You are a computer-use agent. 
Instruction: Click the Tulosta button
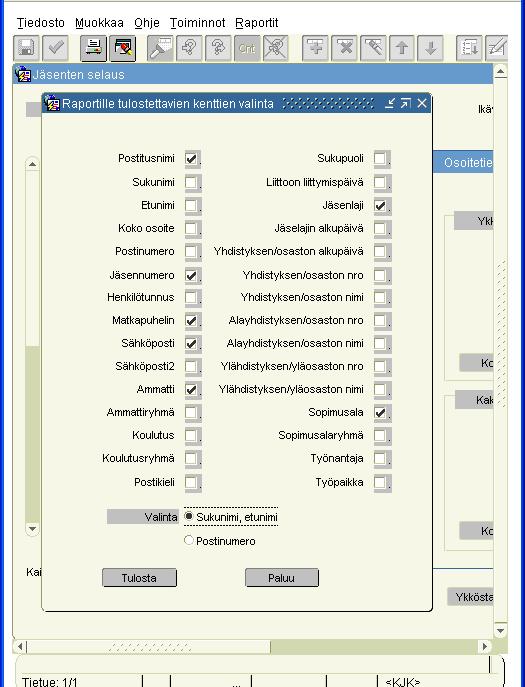click(139, 578)
